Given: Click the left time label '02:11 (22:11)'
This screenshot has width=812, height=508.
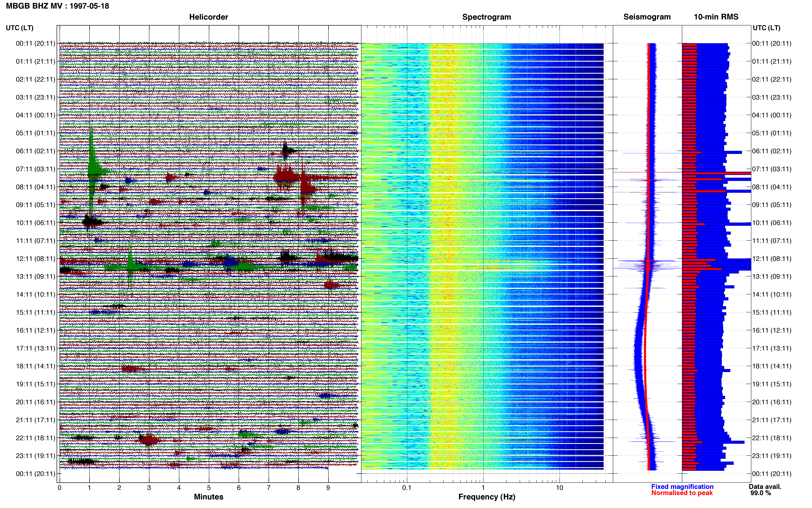Looking at the screenshot, I should 36,79.
